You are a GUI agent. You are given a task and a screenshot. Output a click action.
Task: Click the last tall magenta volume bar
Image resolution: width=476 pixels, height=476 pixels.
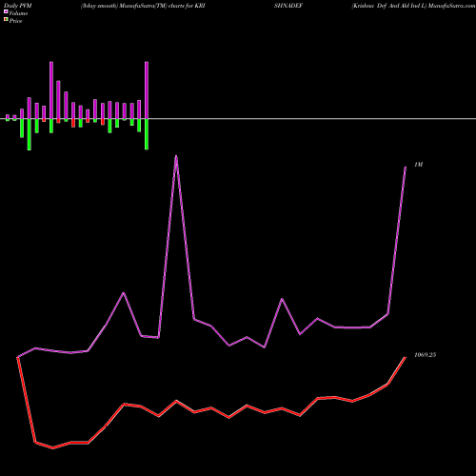coord(147,90)
